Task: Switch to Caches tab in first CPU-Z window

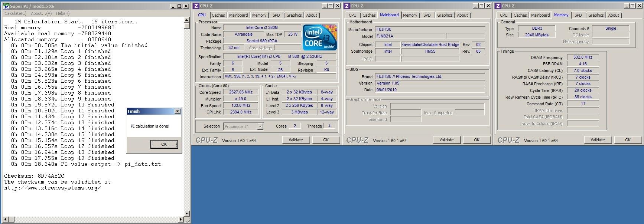Action: pyautogui.click(x=218, y=15)
